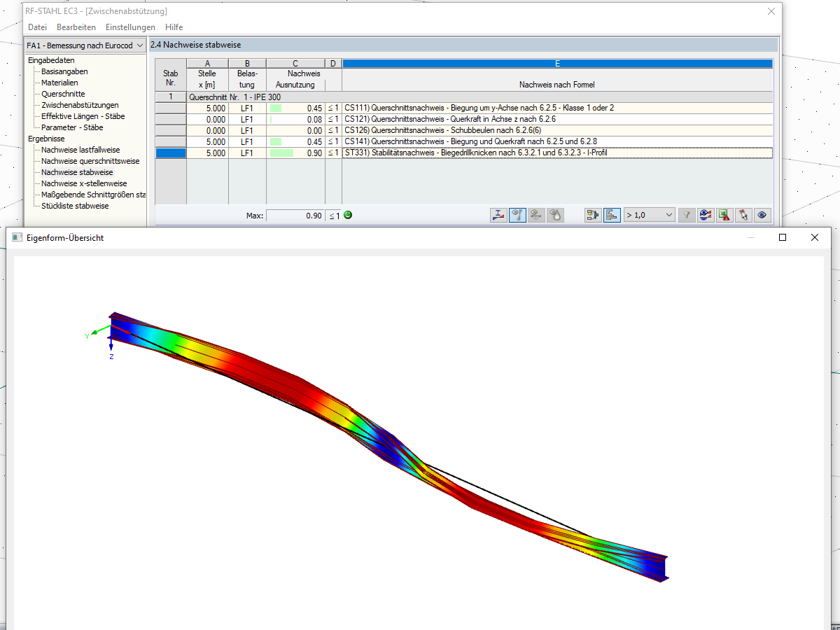Click the Max value field showing 0.90
Viewport: 840px width, 630px height.
click(x=295, y=216)
